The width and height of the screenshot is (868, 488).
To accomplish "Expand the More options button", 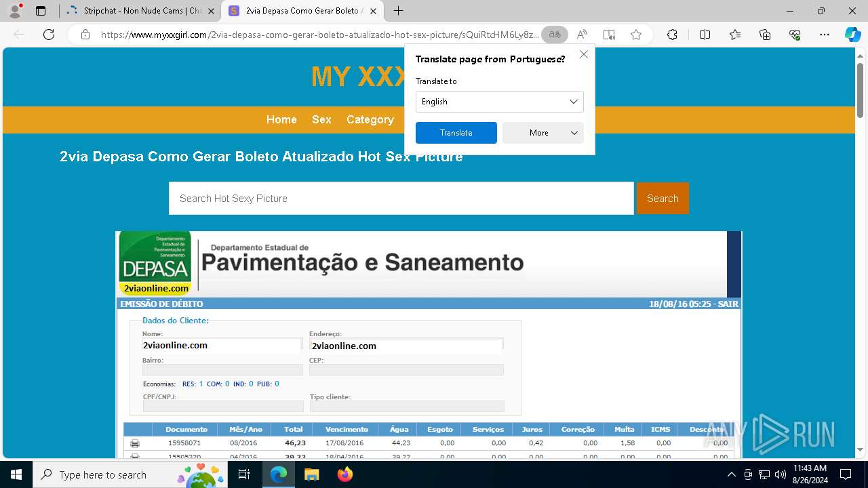I will [543, 133].
